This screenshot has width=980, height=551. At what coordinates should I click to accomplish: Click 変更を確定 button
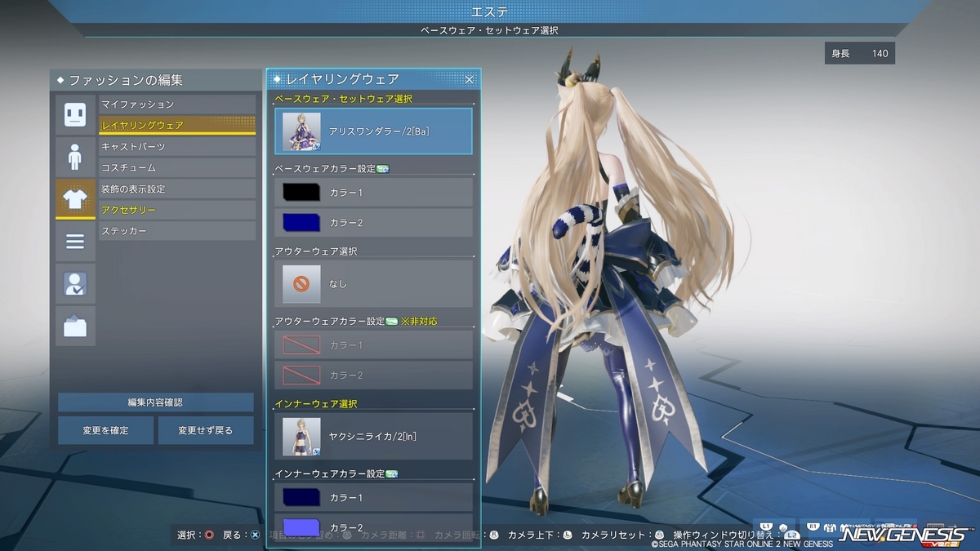[x=105, y=430]
